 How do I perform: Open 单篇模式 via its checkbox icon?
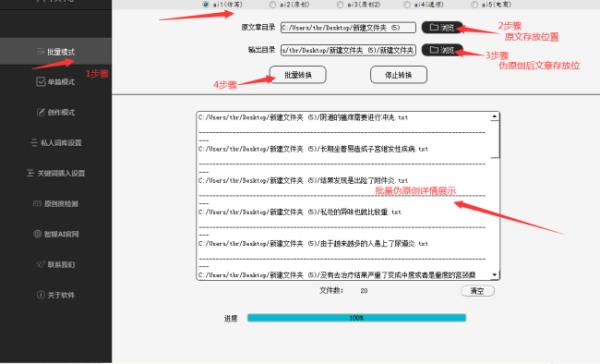click(x=41, y=82)
